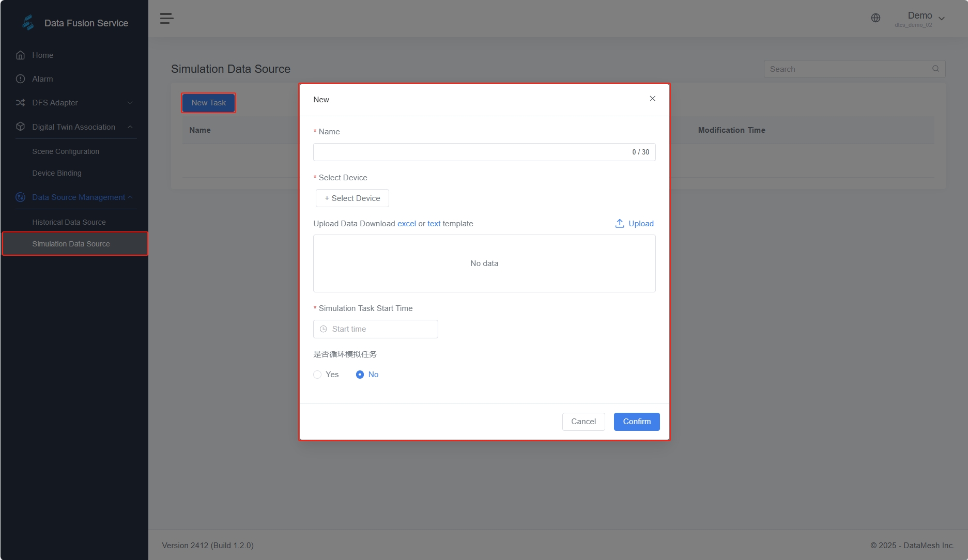Click the Upload arrow icon
Image resolution: width=968 pixels, height=560 pixels.
[x=619, y=223]
